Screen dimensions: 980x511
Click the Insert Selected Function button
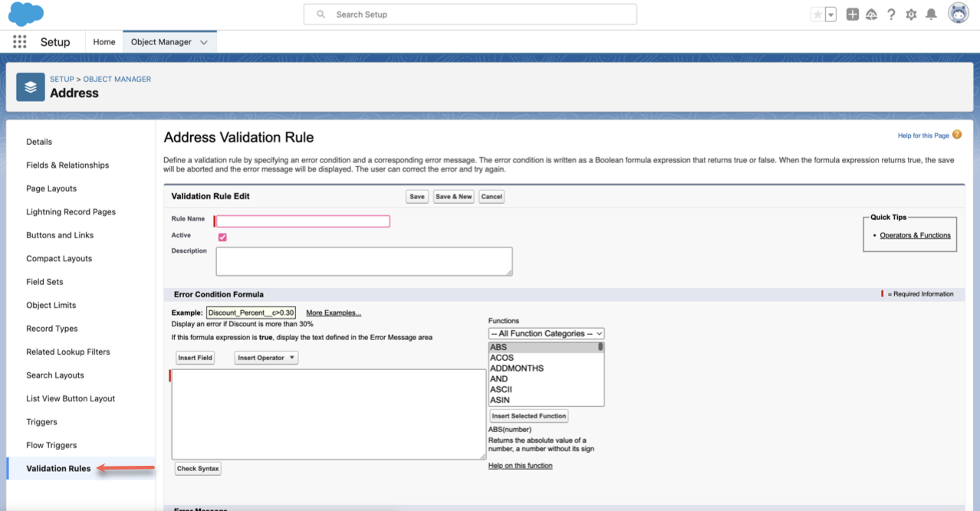click(x=529, y=416)
